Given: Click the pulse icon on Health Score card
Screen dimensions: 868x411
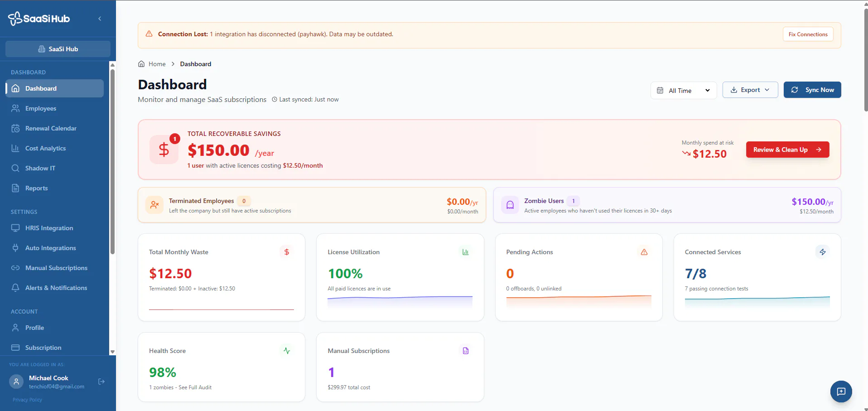Looking at the screenshot, I should pyautogui.click(x=286, y=351).
